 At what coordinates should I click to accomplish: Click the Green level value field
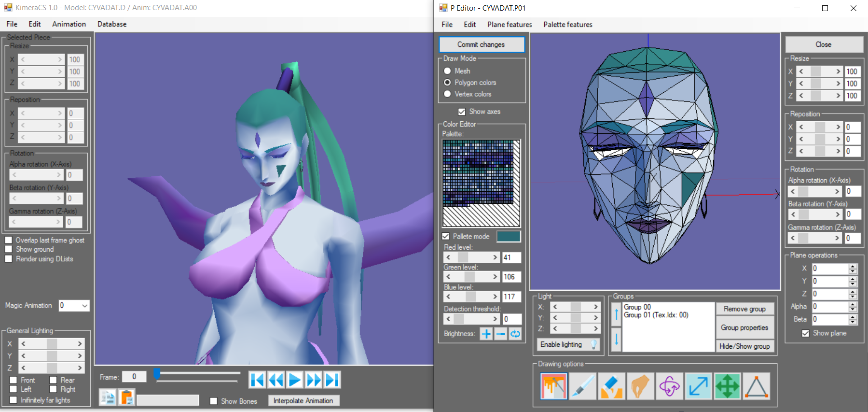tap(511, 277)
